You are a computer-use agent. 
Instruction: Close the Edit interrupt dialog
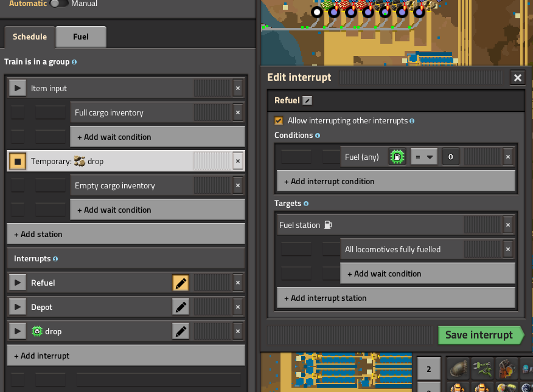tap(518, 78)
